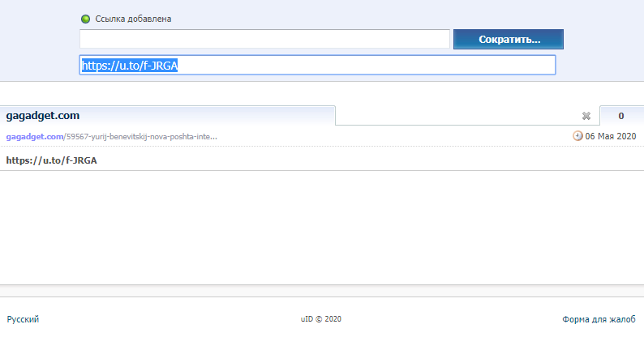Click the green status indicator icon
The width and height of the screenshot is (644, 337).
pyautogui.click(x=86, y=19)
